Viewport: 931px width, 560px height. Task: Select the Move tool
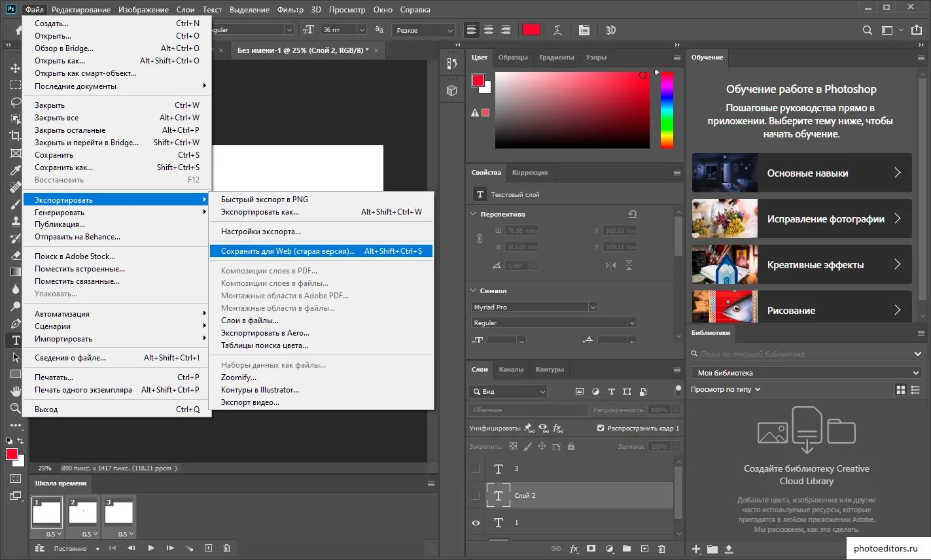point(15,67)
